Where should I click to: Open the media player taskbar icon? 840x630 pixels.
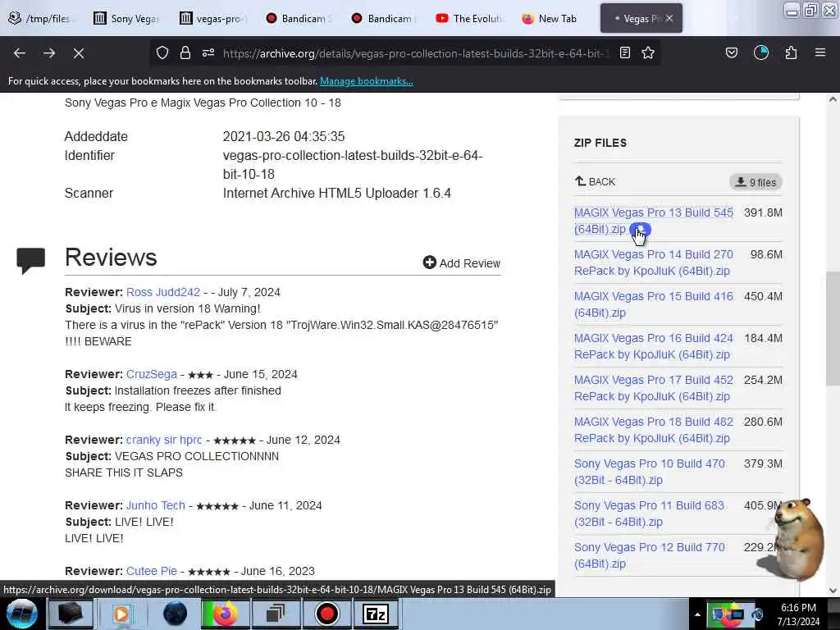click(x=121, y=614)
